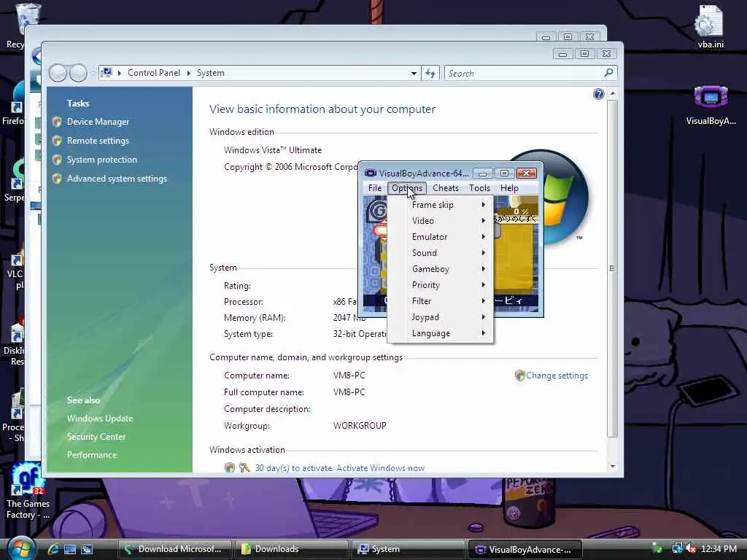Open Windows Update under See also
Screen dimensions: 747x560
99,419
